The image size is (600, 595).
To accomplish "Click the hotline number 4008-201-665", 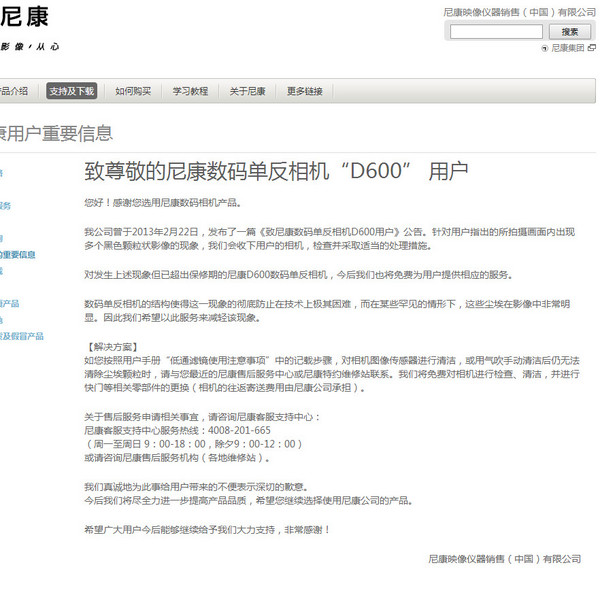I will [239, 430].
